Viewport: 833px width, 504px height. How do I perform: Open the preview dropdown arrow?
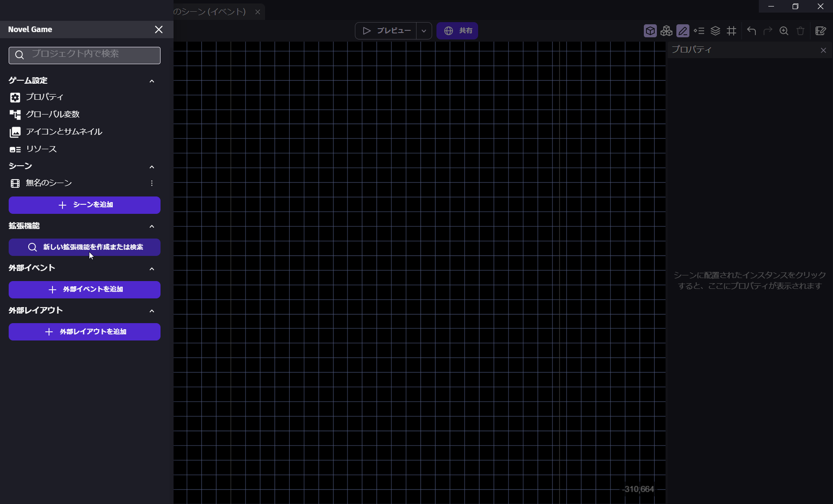(x=424, y=31)
